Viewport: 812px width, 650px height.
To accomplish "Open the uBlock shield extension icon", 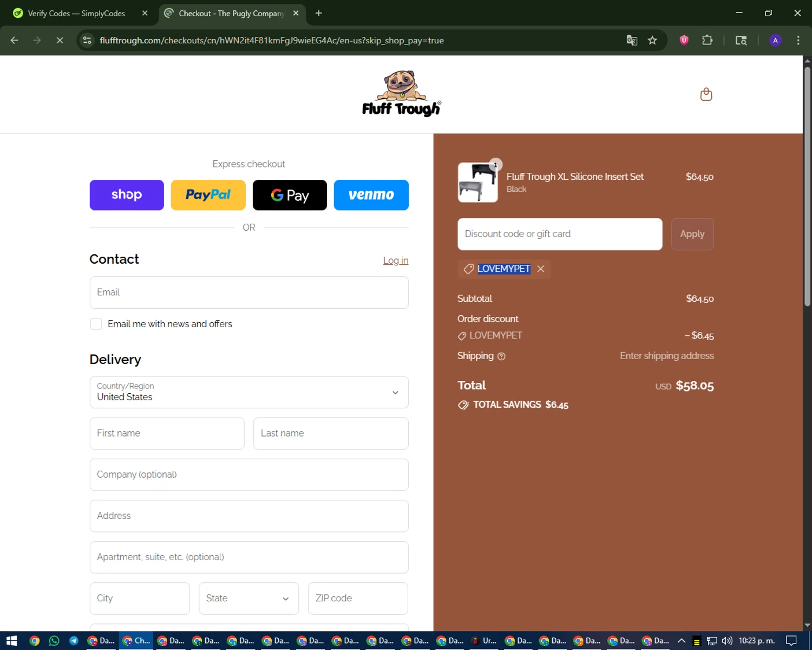I will pos(684,40).
